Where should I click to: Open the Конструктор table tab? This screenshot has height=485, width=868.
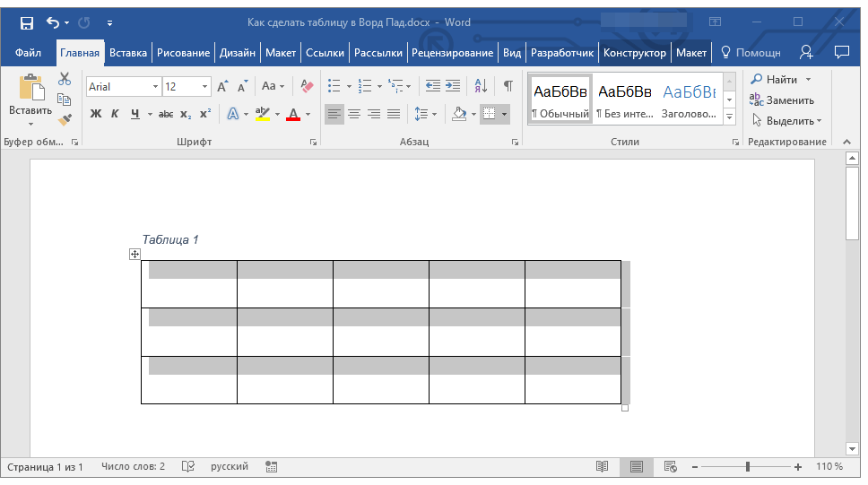click(634, 53)
